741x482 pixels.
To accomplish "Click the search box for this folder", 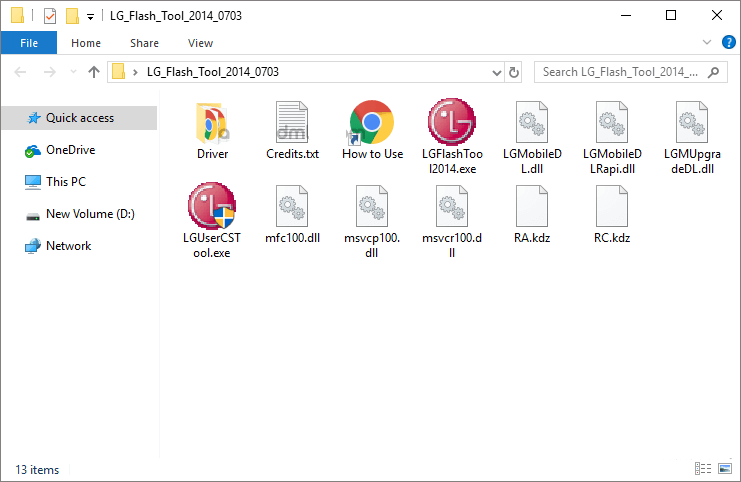I will coord(628,72).
